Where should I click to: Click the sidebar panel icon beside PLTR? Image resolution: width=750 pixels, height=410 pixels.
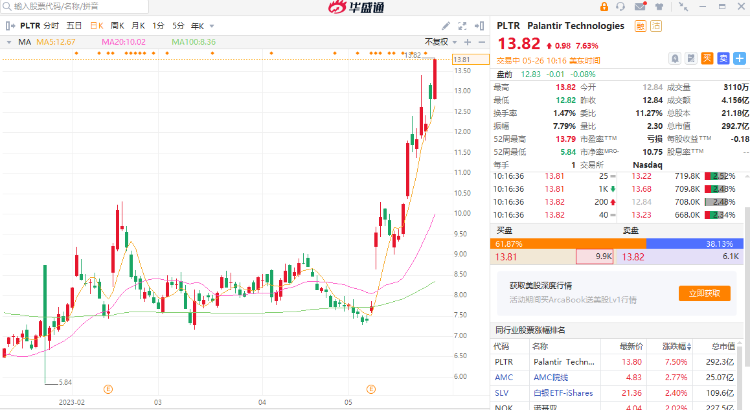[10, 26]
